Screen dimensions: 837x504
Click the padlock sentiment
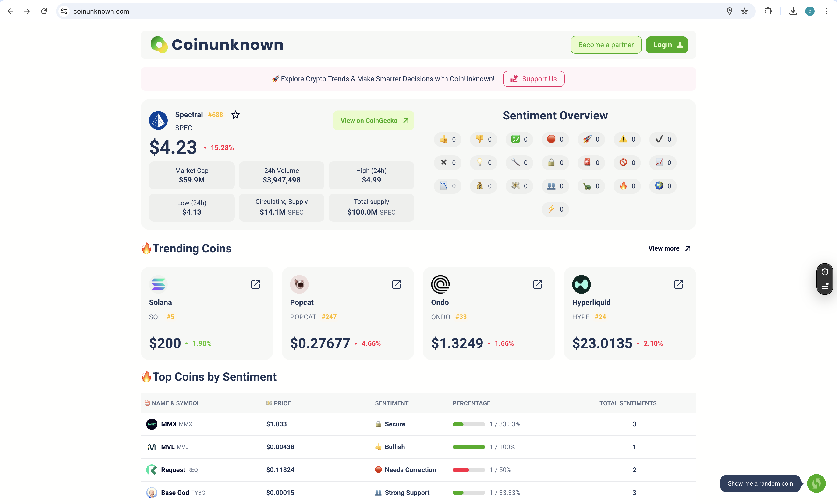pyautogui.click(x=555, y=163)
